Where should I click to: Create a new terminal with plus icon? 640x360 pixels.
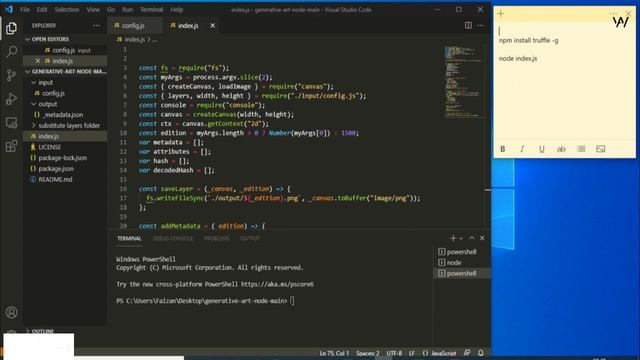click(x=453, y=238)
